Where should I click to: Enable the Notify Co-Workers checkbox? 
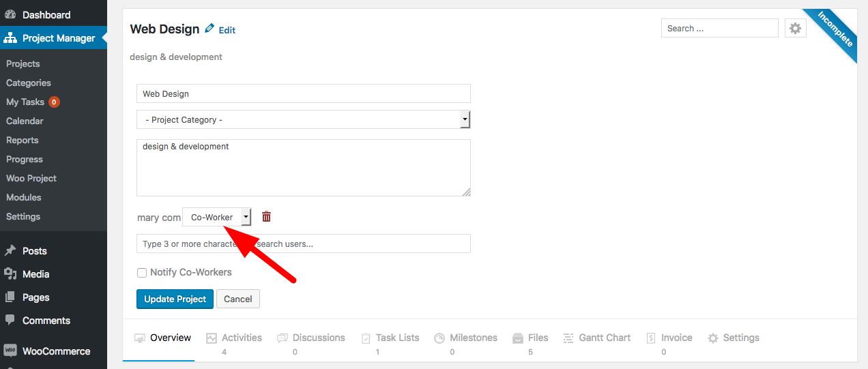tap(142, 272)
